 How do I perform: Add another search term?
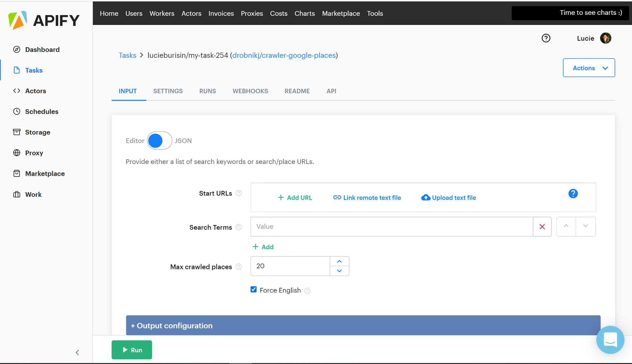point(263,247)
